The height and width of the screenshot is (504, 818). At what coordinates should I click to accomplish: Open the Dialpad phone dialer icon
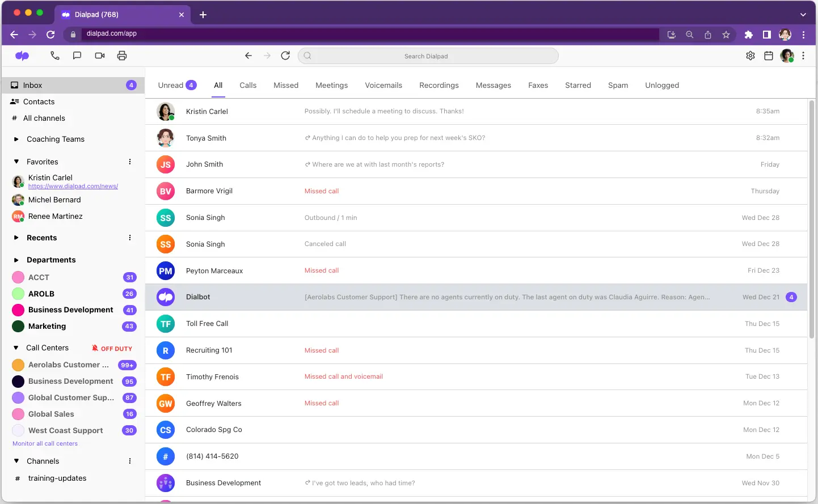point(54,56)
